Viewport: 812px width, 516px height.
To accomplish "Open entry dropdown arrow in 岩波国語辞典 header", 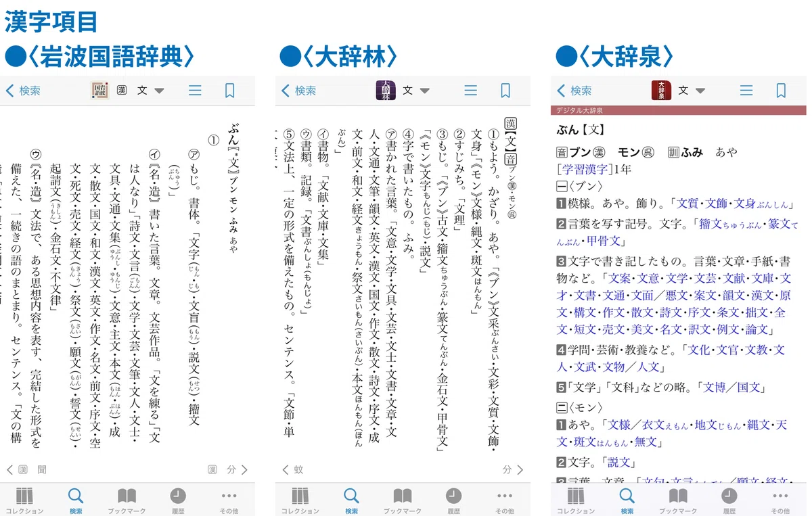I will (x=159, y=91).
